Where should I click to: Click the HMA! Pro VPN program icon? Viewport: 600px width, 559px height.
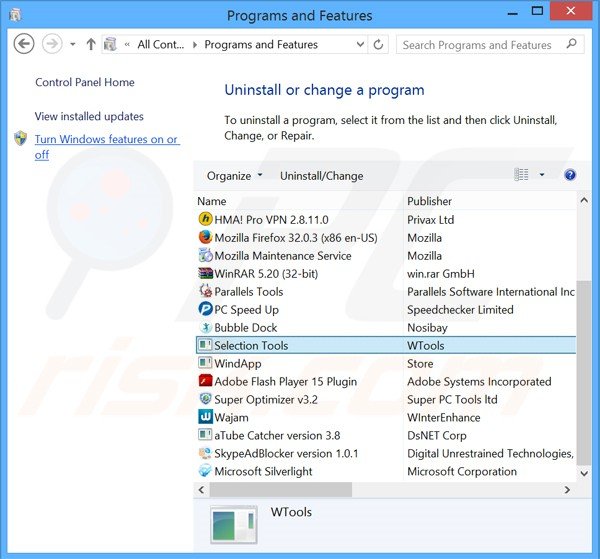click(205, 219)
